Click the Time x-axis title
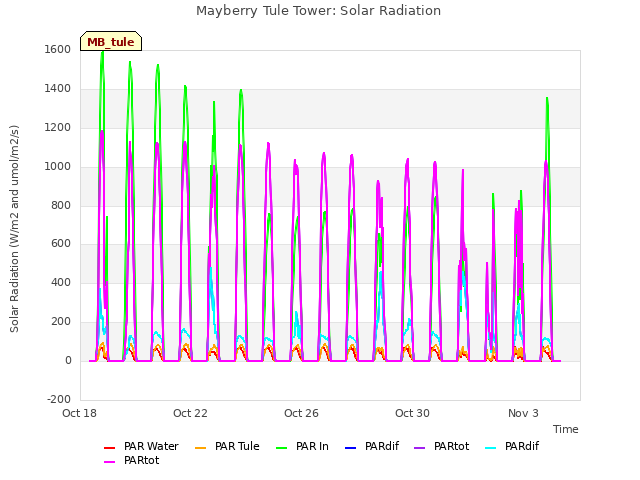The image size is (640, 480). (x=565, y=429)
